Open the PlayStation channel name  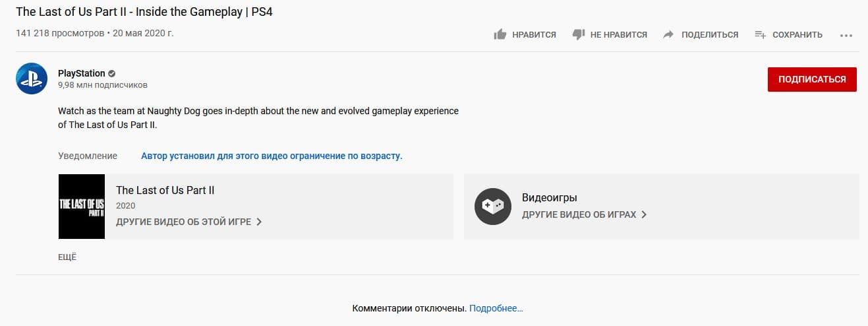81,73
